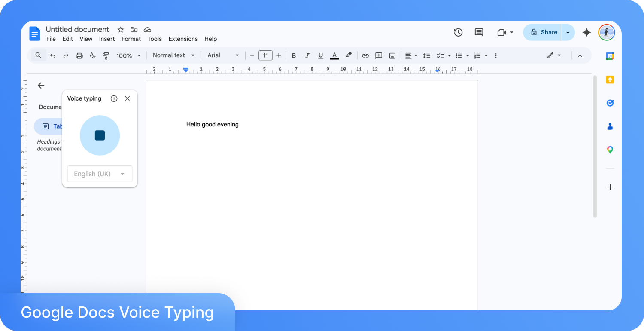The height and width of the screenshot is (331, 644).
Task: Toggle italic formatting
Action: click(x=307, y=55)
